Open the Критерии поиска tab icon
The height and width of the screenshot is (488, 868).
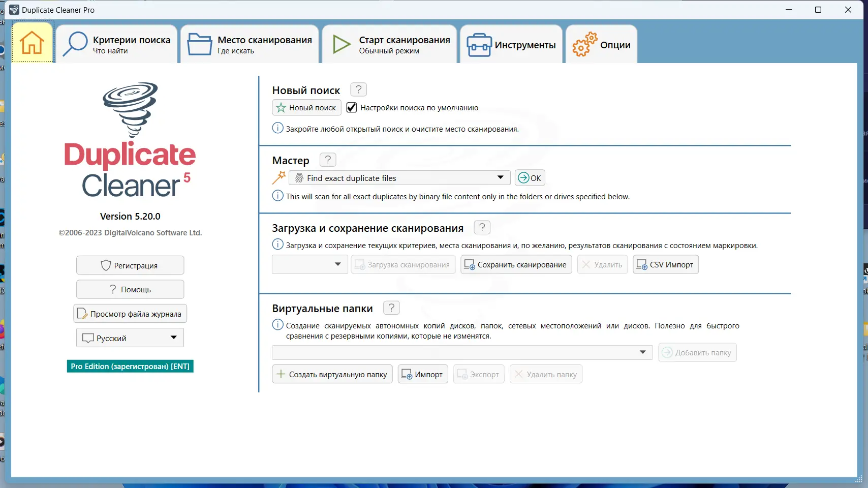75,43
